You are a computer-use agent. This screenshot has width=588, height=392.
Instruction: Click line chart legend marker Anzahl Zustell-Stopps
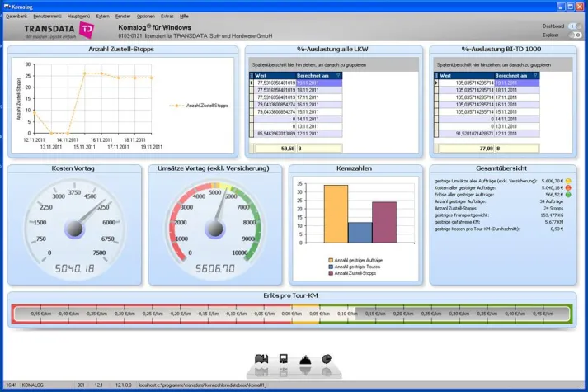pos(176,106)
